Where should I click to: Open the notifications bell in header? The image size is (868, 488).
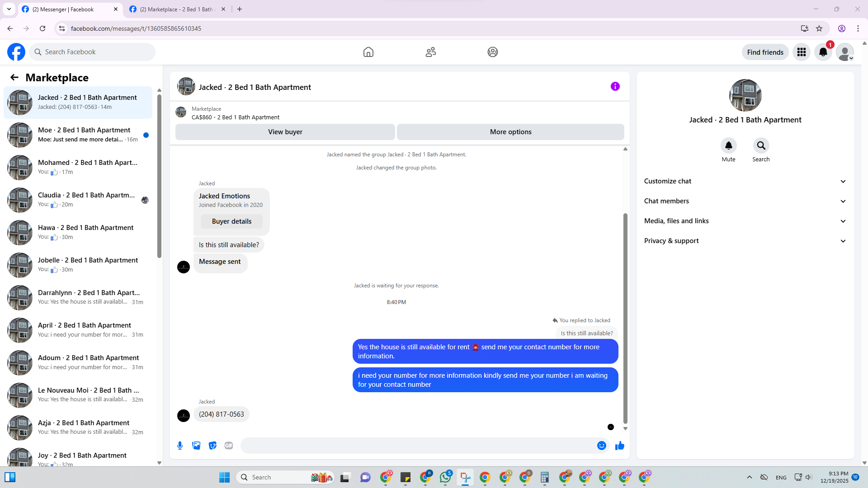pos(823,52)
